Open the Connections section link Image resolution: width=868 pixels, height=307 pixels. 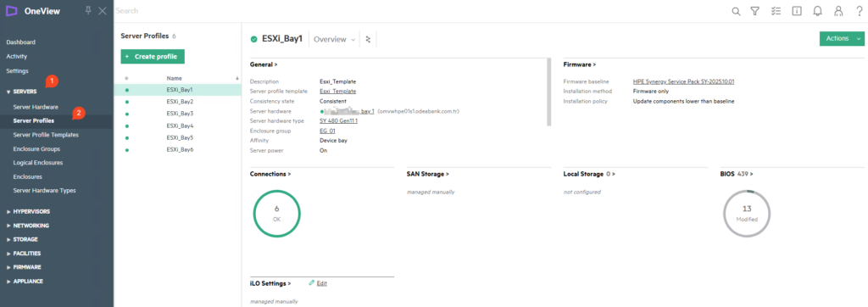pyautogui.click(x=270, y=174)
